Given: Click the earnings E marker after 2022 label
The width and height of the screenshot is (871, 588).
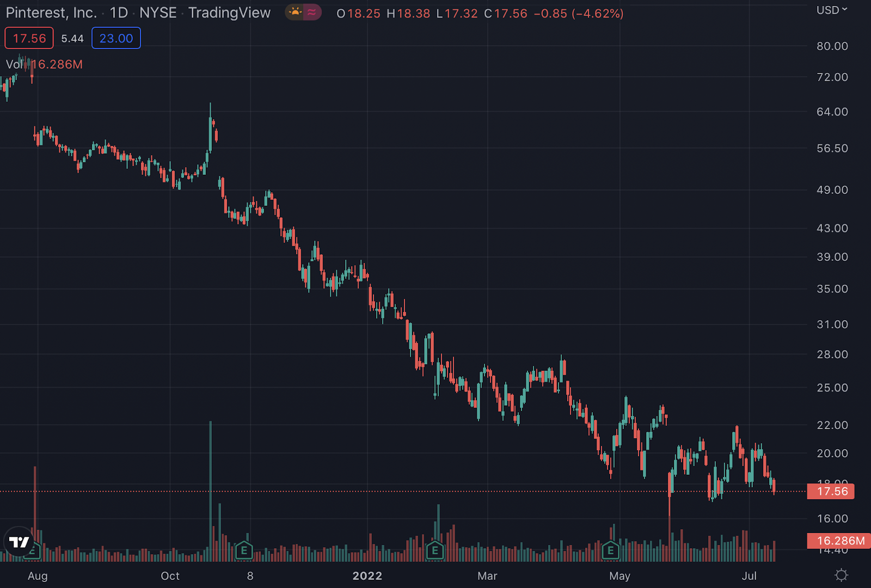Looking at the screenshot, I should pos(435,550).
